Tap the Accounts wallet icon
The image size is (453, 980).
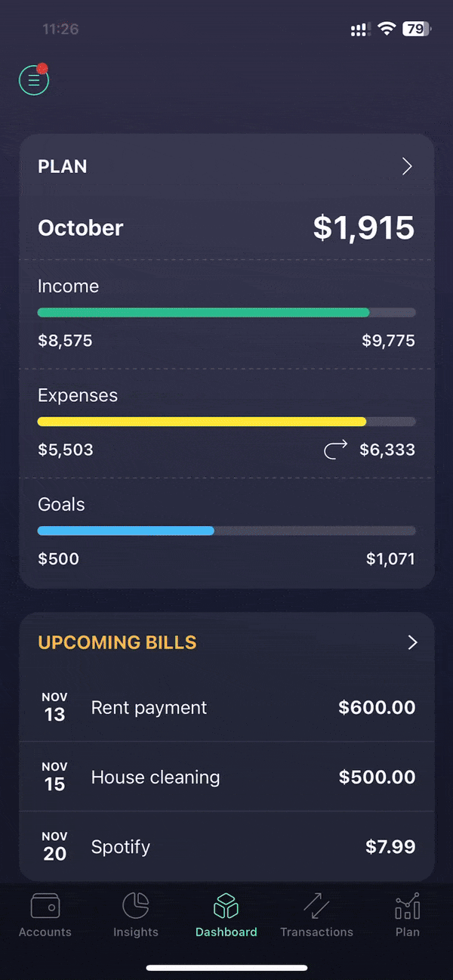click(x=45, y=905)
